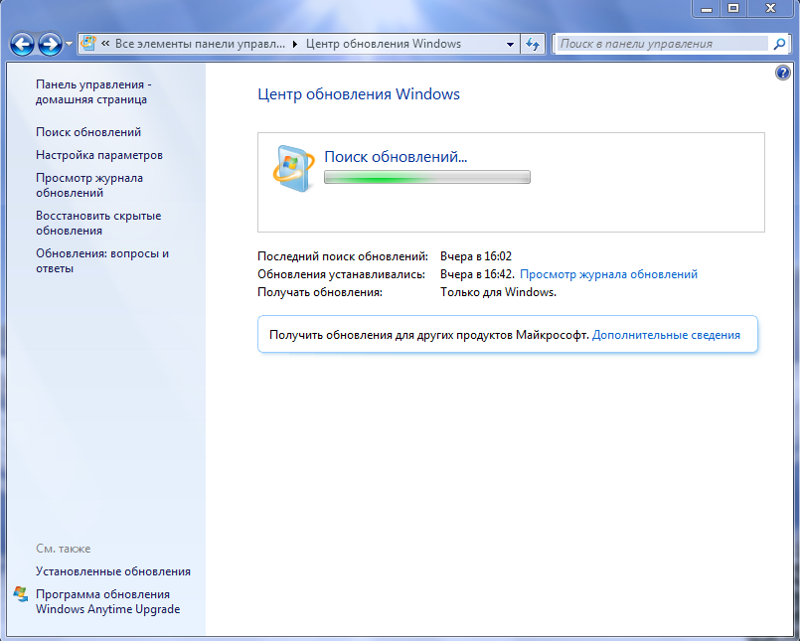Select the Центр обновления Windows breadcrumb

point(385,44)
